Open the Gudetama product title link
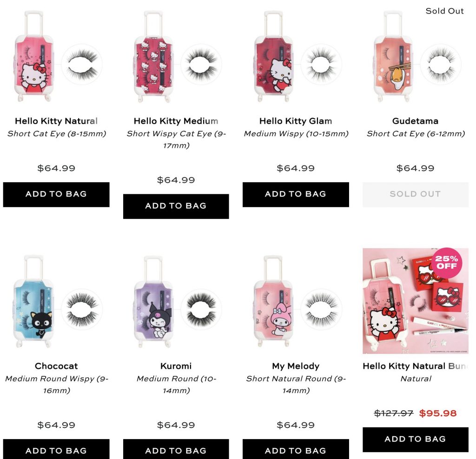Screen dimensions: 476x459 pos(415,121)
